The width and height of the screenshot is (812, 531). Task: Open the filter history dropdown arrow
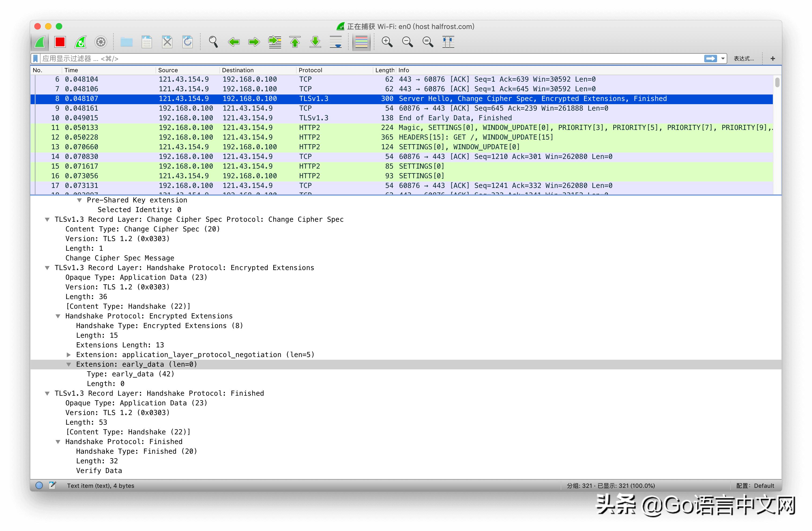(x=723, y=59)
